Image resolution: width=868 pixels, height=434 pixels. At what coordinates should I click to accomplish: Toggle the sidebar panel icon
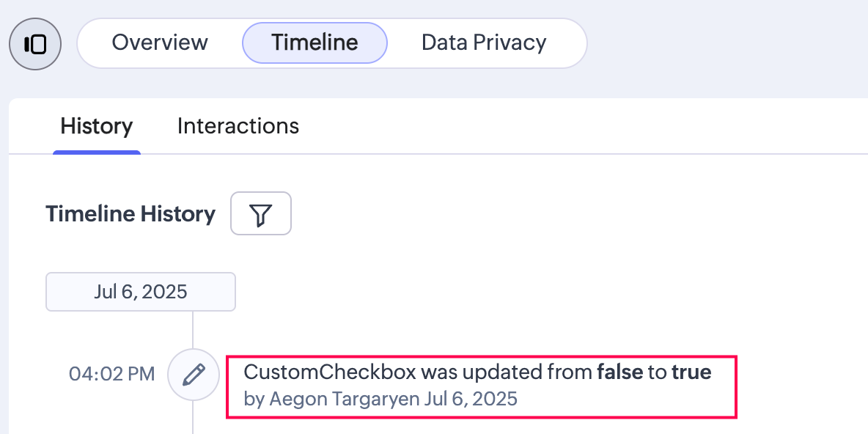click(35, 44)
